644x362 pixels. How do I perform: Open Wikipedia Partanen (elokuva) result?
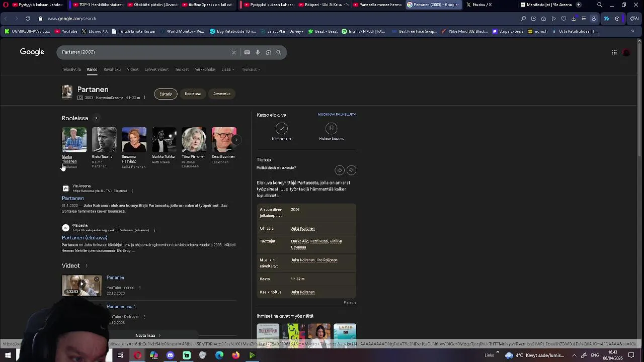click(85, 238)
